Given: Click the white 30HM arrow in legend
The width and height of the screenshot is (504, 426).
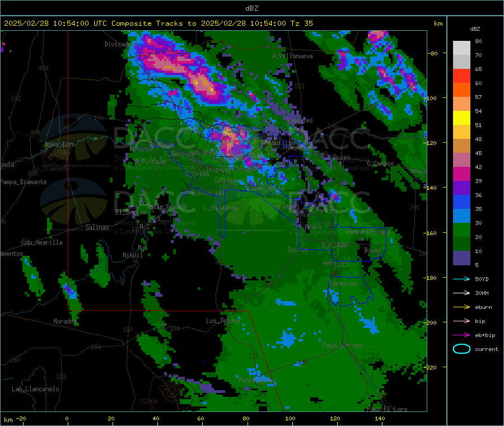Looking at the screenshot, I should tap(461, 293).
